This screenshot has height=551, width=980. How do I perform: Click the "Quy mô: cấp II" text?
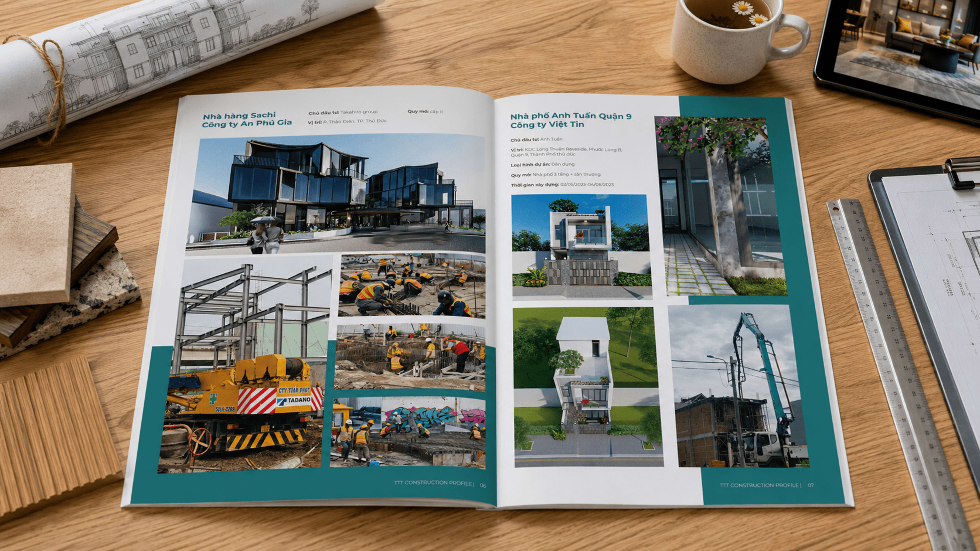[425, 112]
